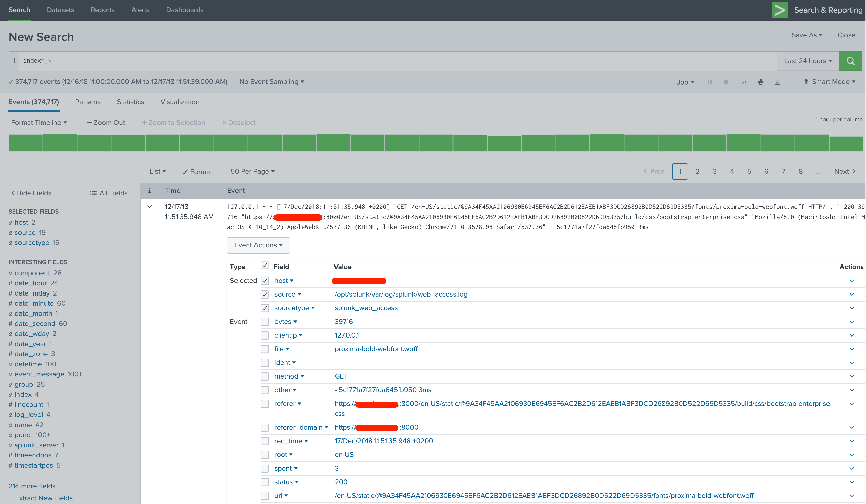Print results using the printer icon

(761, 82)
